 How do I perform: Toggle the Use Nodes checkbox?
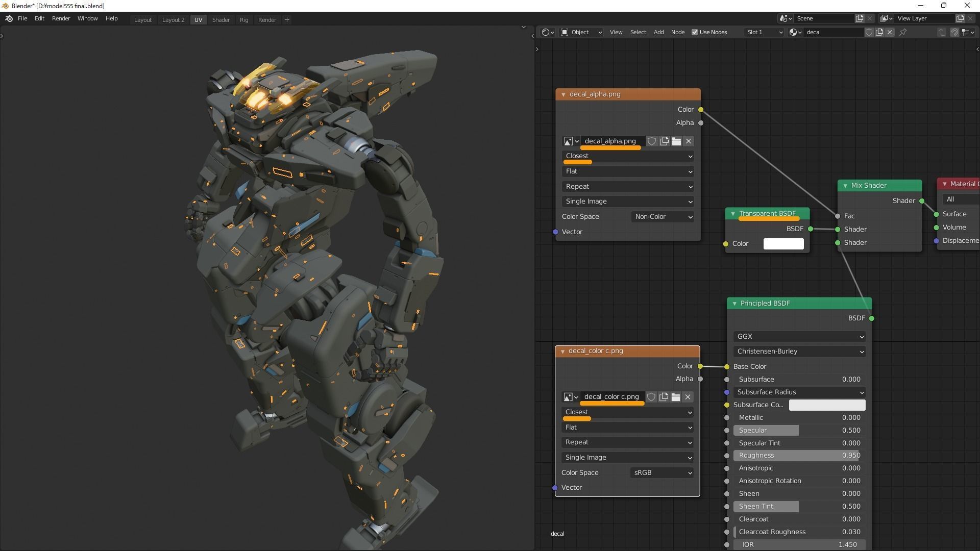(695, 32)
